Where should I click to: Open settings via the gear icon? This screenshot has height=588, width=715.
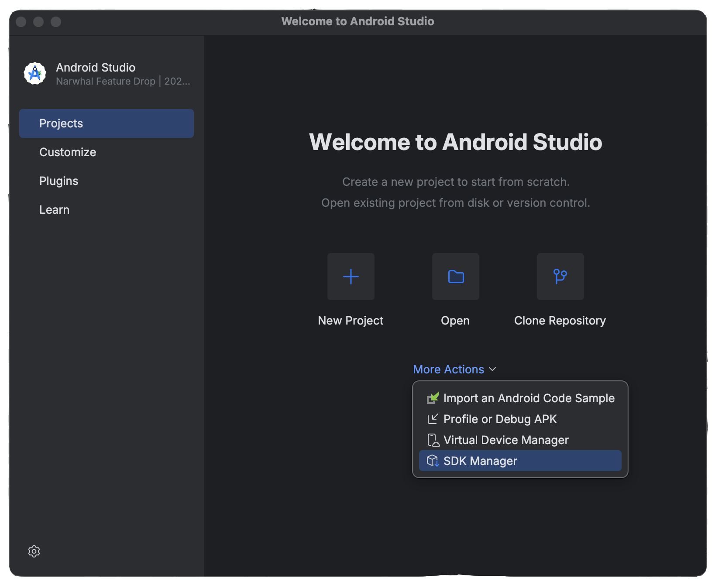(34, 551)
